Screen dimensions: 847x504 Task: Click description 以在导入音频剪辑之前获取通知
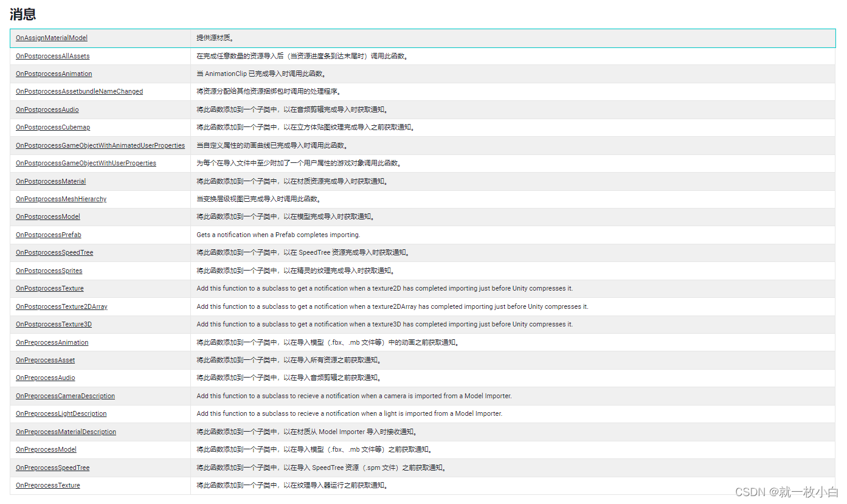tap(289, 378)
